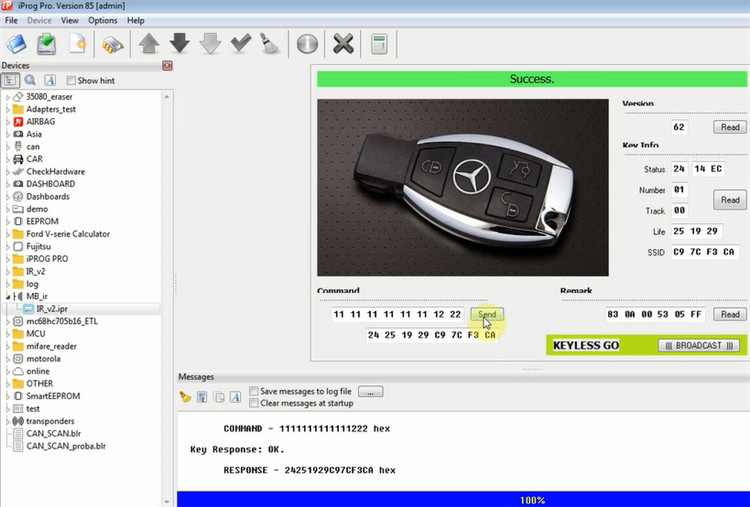750x507 pixels.
Task: Expand the DASHBOARD tree node
Action: [x=8, y=184]
